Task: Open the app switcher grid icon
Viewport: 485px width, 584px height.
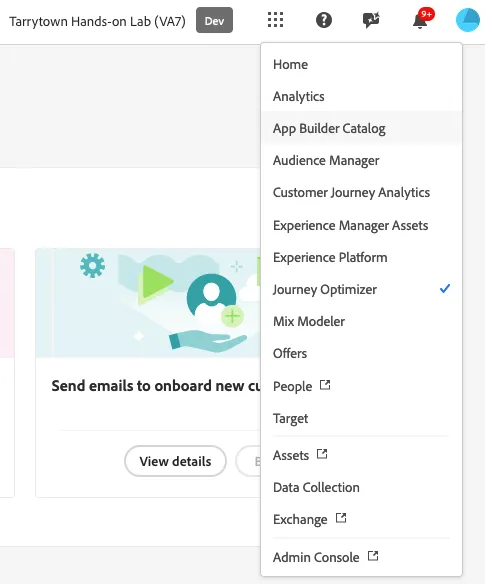Action: (275, 20)
